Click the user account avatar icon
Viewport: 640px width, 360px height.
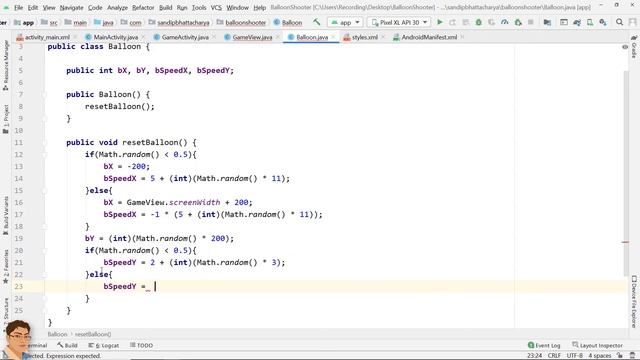tap(633, 22)
